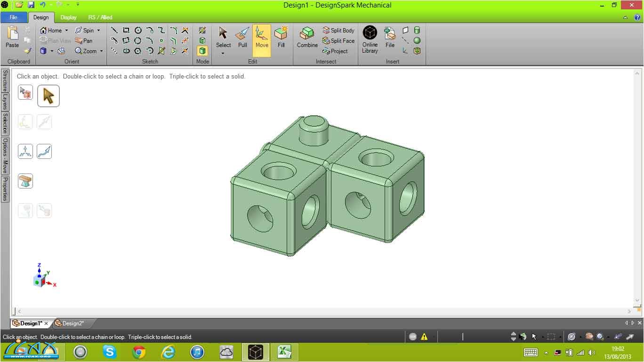
Task: Toggle 3D mode in Mode group
Action: pos(202,51)
